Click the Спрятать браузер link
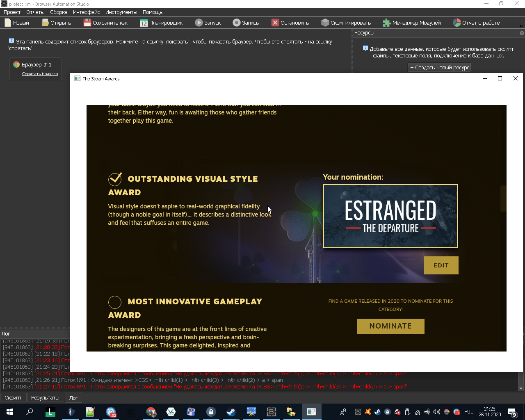 (x=40, y=74)
